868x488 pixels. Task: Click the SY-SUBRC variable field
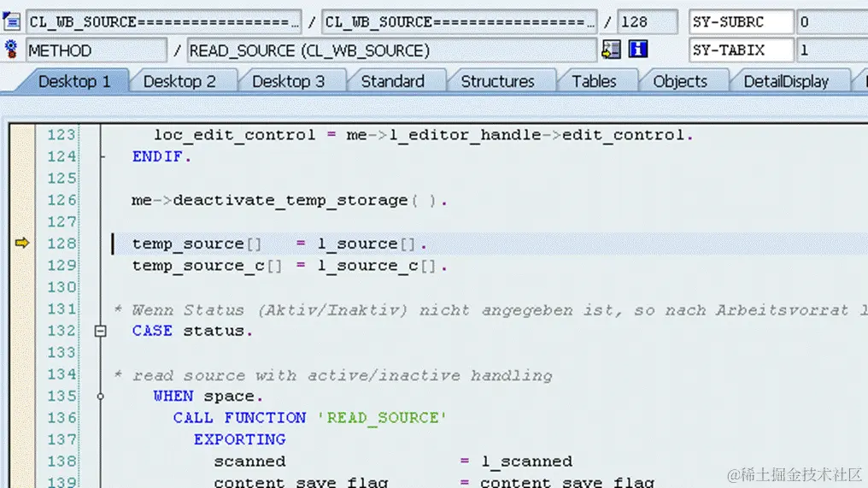point(741,22)
